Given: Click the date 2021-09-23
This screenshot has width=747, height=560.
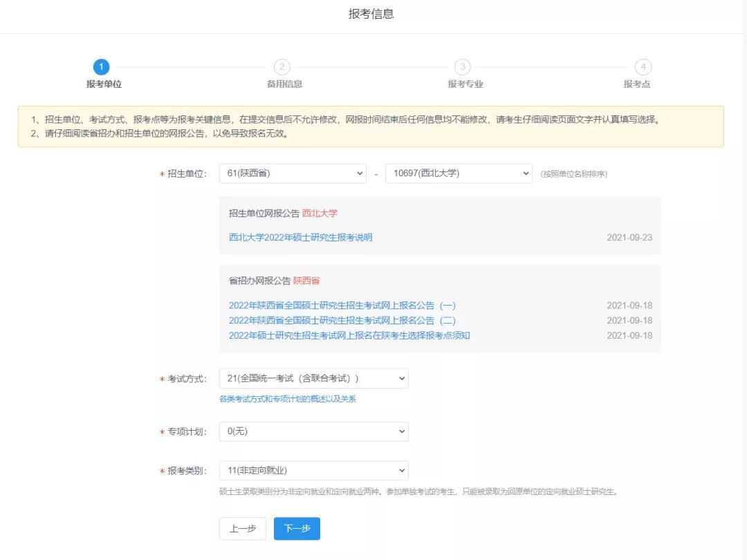Looking at the screenshot, I should [629, 237].
